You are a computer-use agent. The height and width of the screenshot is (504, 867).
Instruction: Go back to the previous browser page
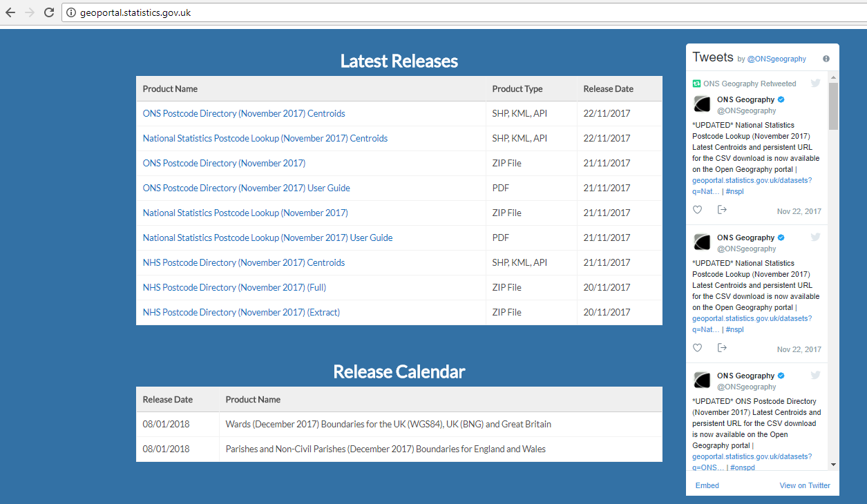[x=10, y=12]
